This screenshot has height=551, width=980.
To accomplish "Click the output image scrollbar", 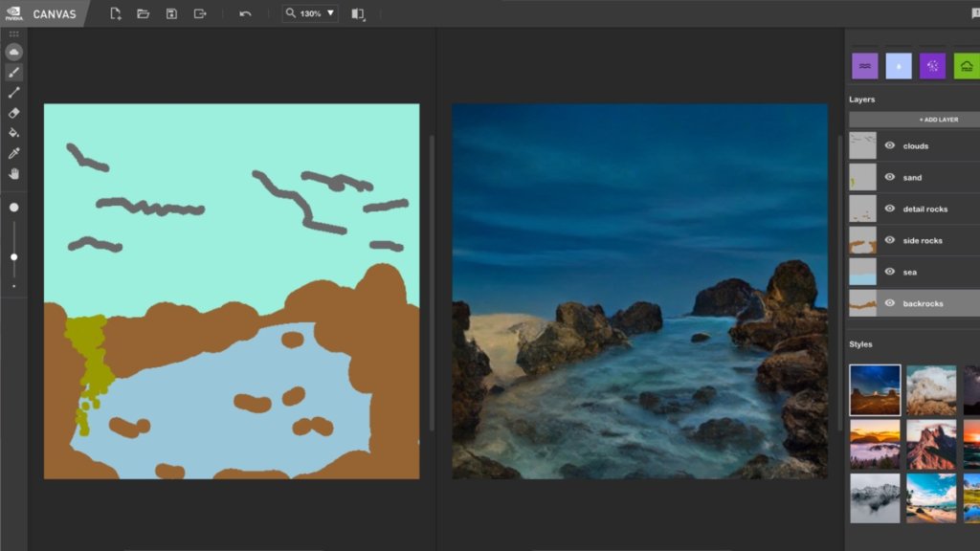I will click(x=840, y=283).
